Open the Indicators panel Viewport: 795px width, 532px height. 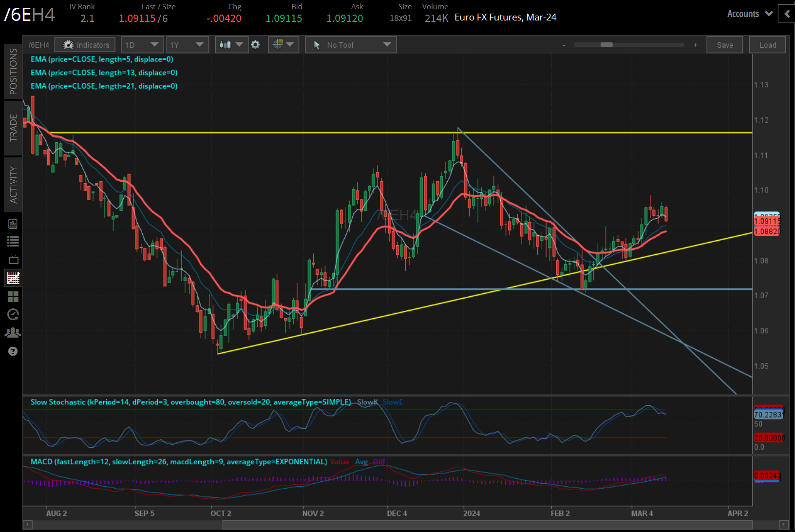(x=85, y=45)
